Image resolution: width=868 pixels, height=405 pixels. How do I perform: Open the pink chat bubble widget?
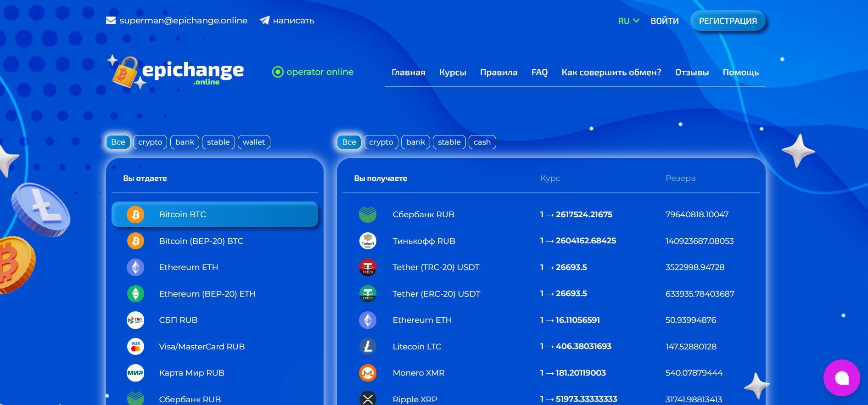[841, 378]
